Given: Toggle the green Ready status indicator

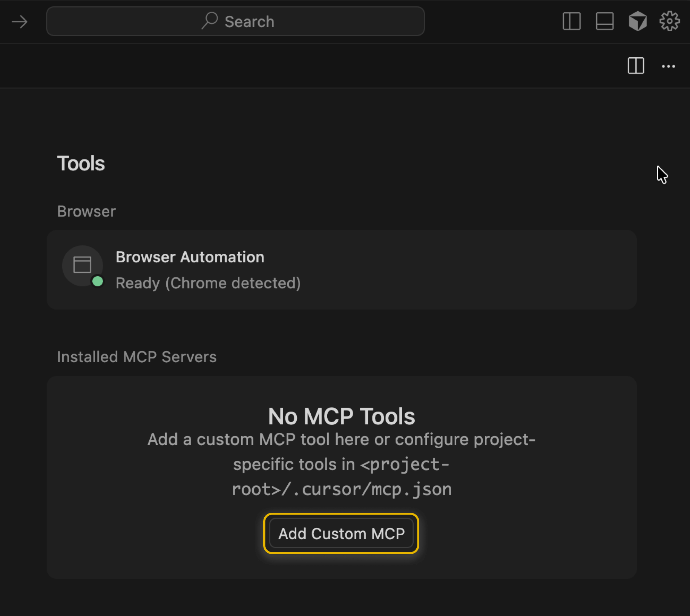Looking at the screenshot, I should pos(98,280).
